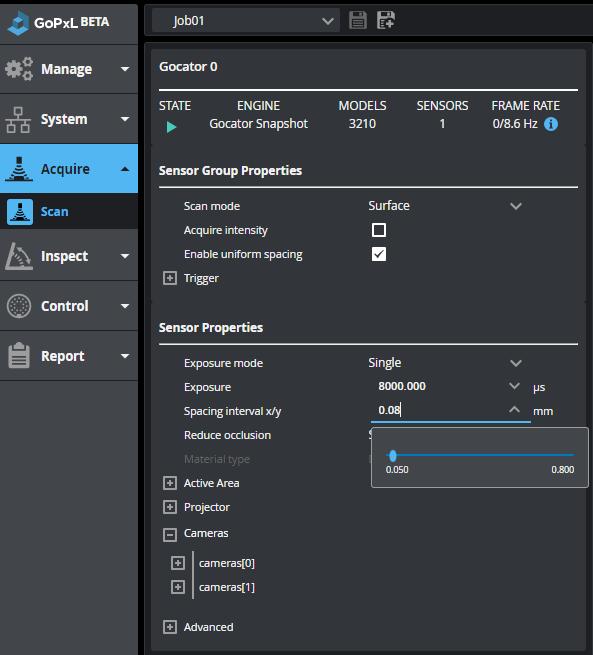This screenshot has height=655, width=593.
Task: Uncheck Enable uniform spacing
Action: click(x=379, y=254)
